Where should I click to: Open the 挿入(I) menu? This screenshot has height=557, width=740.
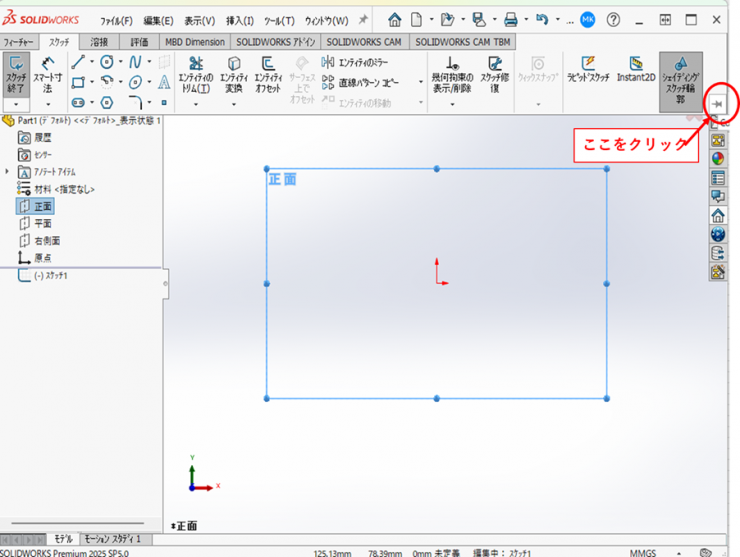tap(239, 20)
